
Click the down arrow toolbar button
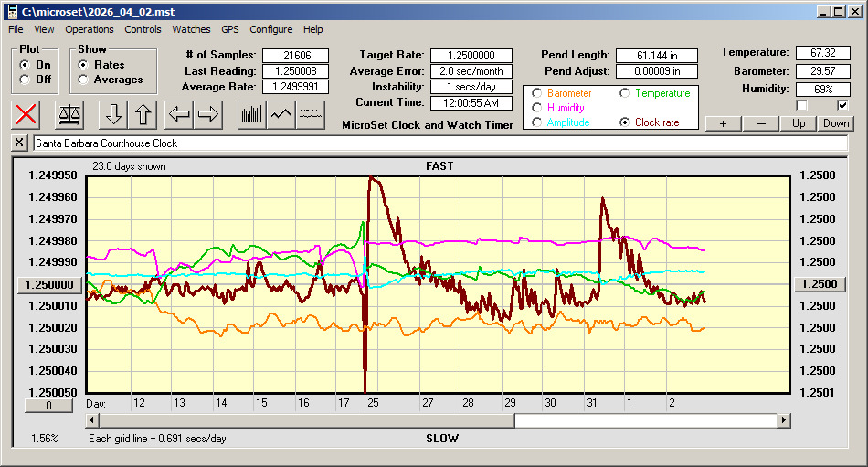113,115
